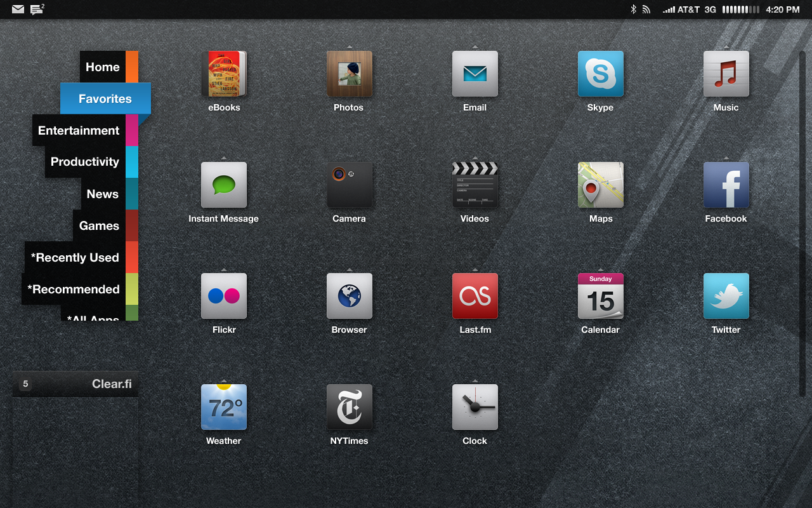Screen dimensions: 812x508
Task: Launch Instant Message
Action: click(x=224, y=185)
